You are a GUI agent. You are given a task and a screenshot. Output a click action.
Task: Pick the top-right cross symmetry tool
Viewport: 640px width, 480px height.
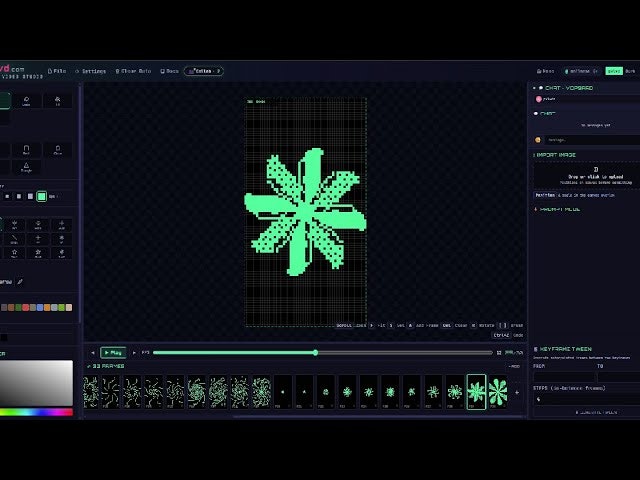point(62,224)
